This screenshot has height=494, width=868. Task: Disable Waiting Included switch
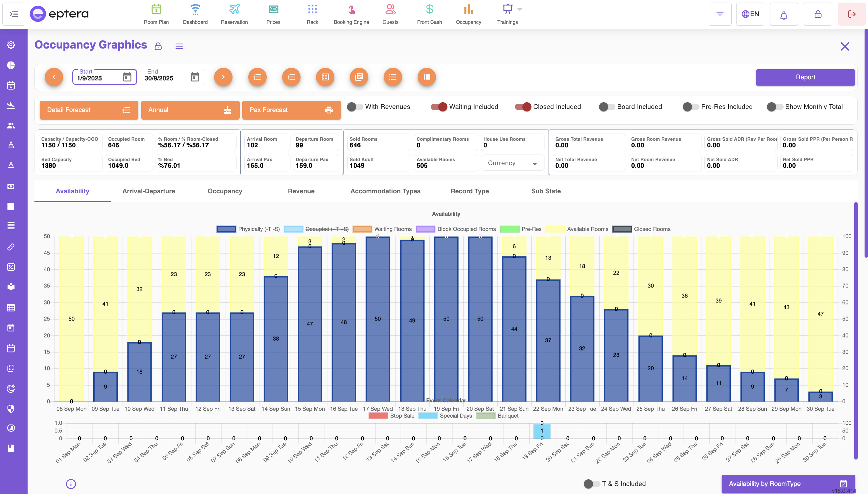(x=439, y=107)
